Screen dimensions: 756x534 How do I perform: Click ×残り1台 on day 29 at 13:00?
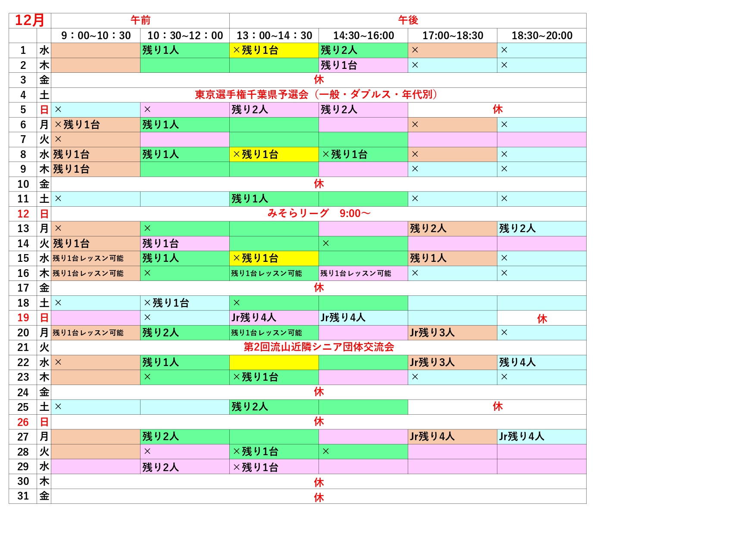click(256, 468)
